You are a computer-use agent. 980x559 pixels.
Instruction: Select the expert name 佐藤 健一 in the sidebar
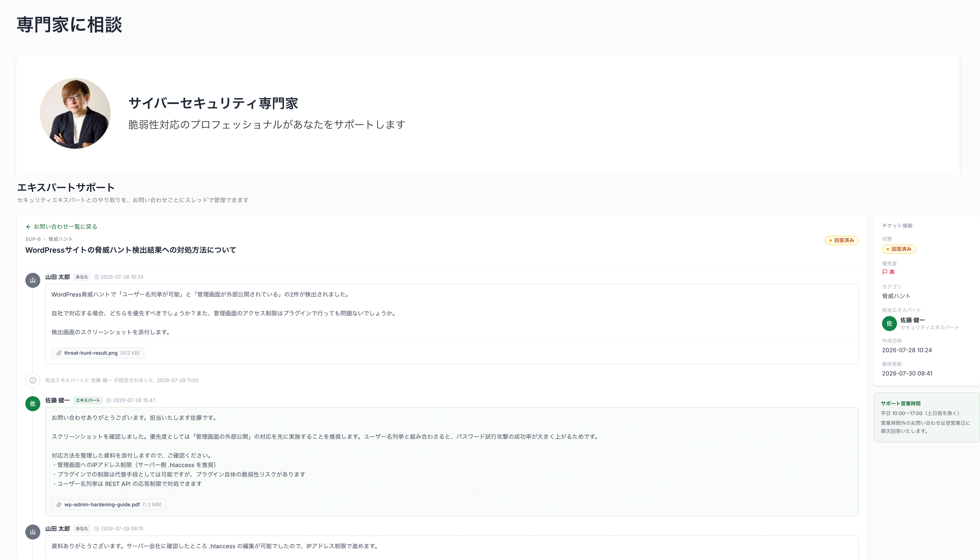[913, 320]
